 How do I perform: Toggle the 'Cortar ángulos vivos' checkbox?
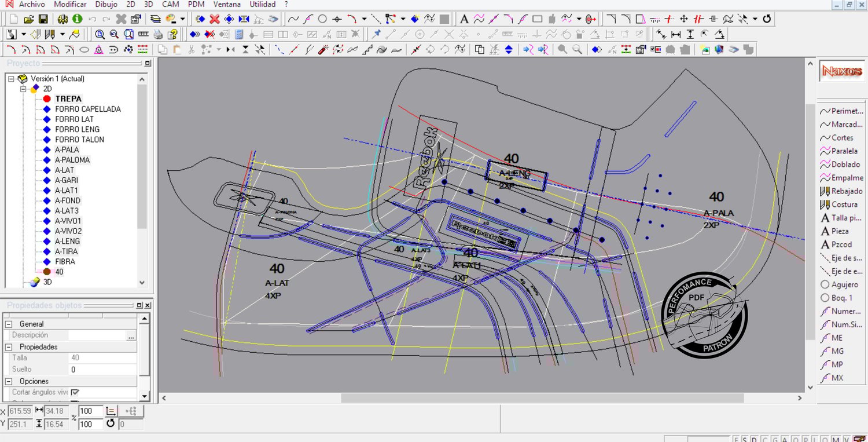coord(75,392)
